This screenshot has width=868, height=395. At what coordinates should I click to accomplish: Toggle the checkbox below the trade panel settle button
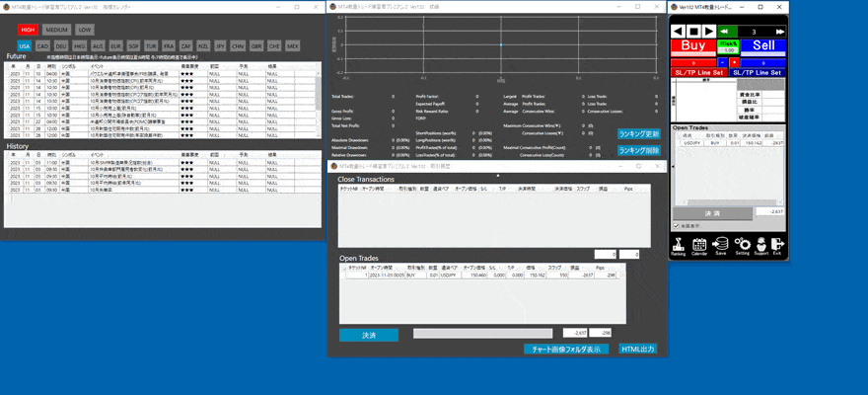(x=676, y=225)
